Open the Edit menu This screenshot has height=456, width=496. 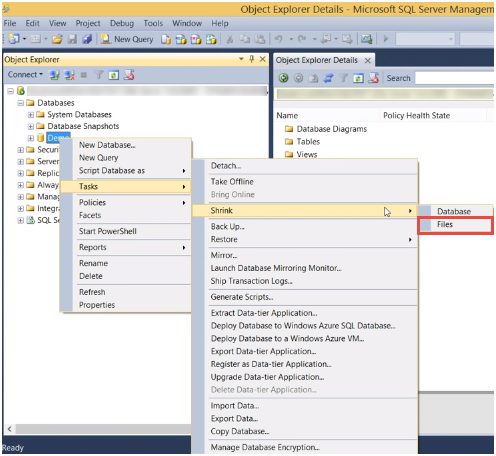click(x=32, y=23)
